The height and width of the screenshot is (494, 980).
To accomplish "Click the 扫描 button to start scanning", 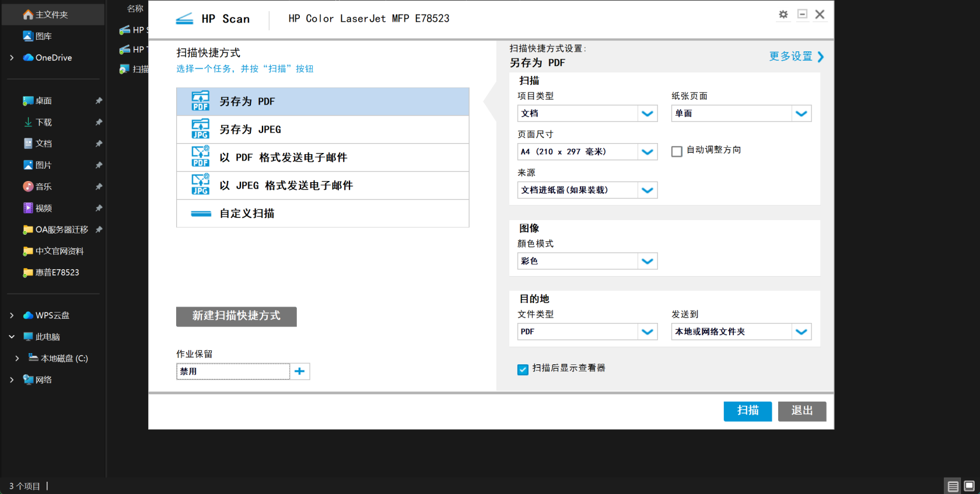I will (x=748, y=411).
